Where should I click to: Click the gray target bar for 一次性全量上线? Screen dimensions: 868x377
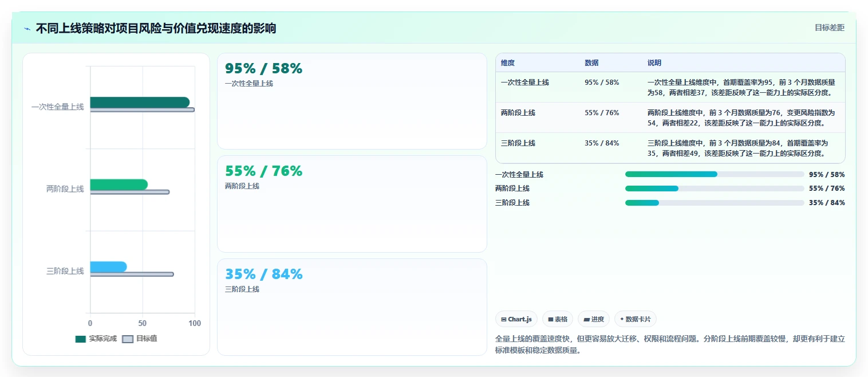pyautogui.click(x=142, y=109)
